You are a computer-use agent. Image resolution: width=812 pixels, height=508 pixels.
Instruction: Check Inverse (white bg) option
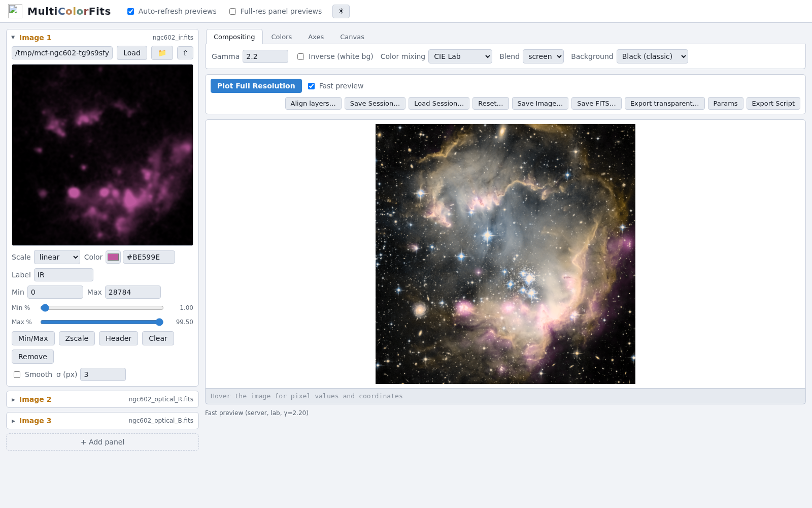(301, 56)
